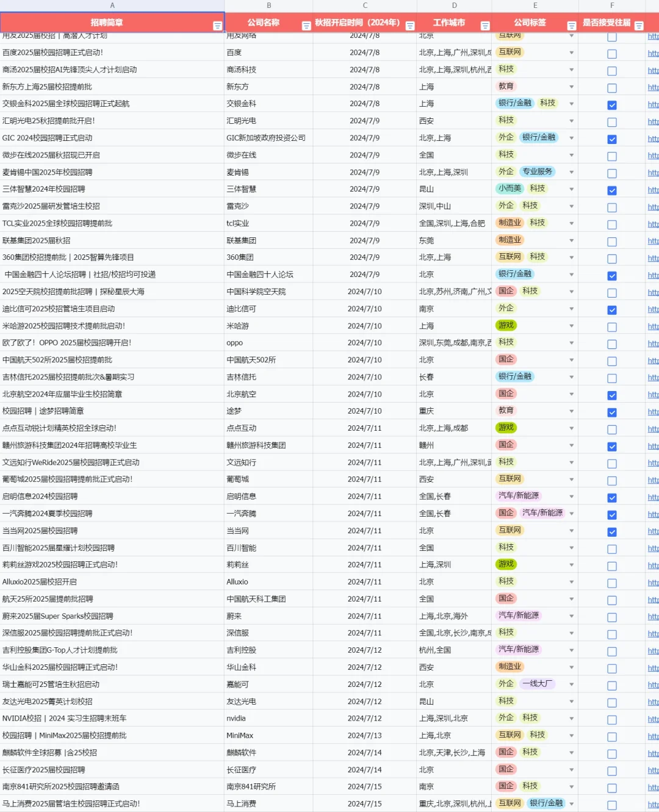The image size is (659, 812).
Task: Open filter icon on 公司名称 header
Action: (306, 26)
